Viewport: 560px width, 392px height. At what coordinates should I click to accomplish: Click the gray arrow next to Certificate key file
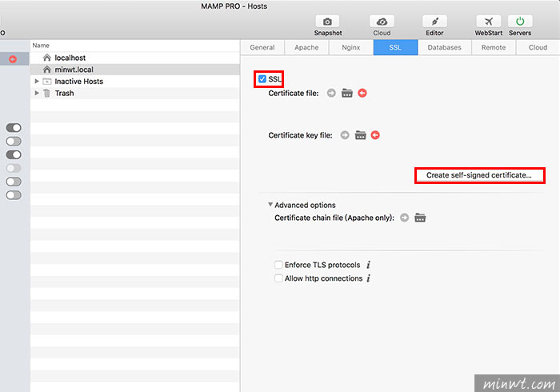pyautogui.click(x=345, y=135)
